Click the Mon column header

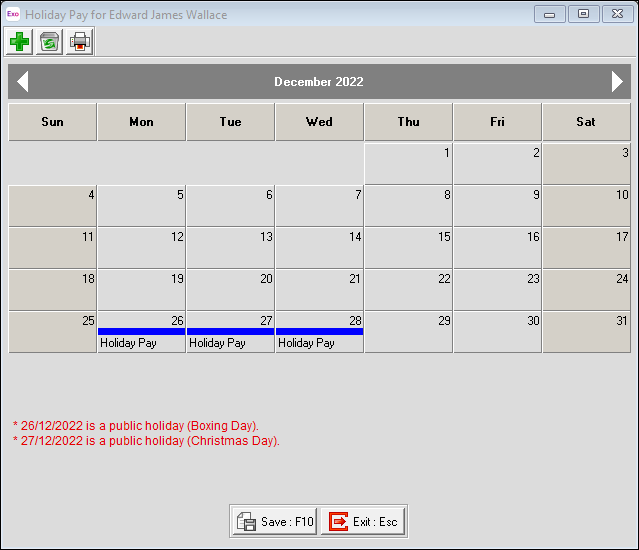(x=141, y=122)
